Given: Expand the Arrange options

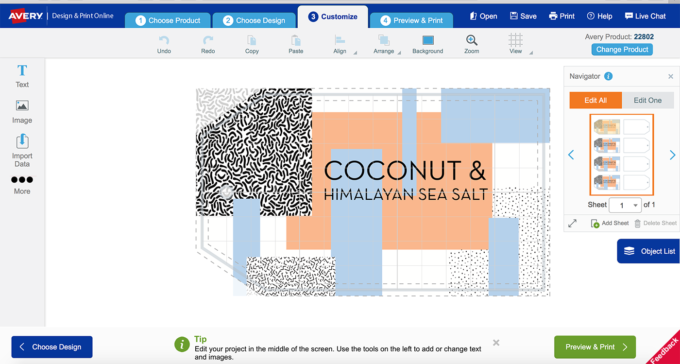Looking at the screenshot, I should pos(386,44).
